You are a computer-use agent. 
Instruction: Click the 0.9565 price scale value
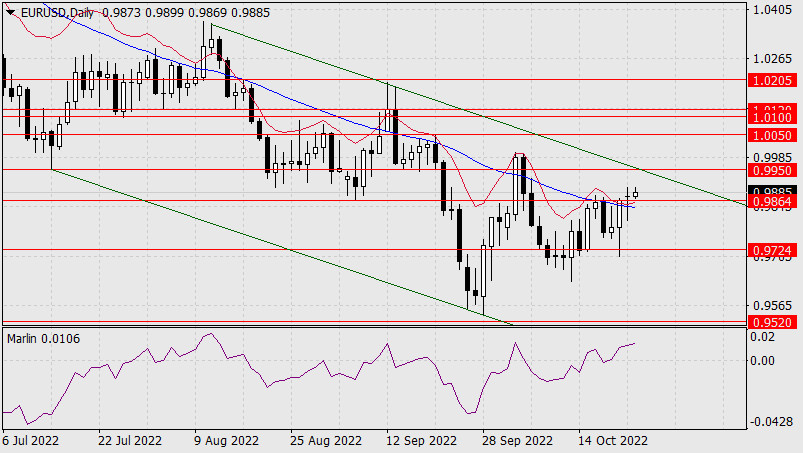772,306
